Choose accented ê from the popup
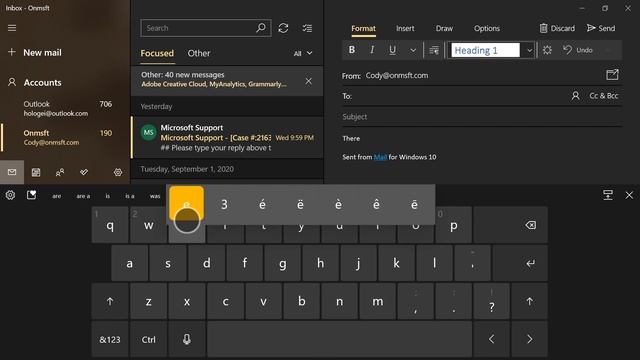Image resolution: width=640 pixels, height=360 pixels. point(376,204)
